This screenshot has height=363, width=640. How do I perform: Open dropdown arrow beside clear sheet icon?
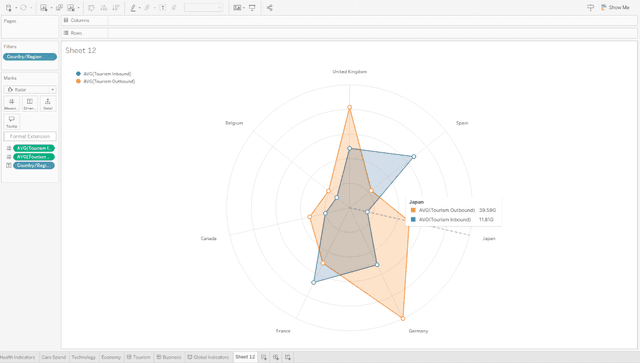click(x=78, y=8)
